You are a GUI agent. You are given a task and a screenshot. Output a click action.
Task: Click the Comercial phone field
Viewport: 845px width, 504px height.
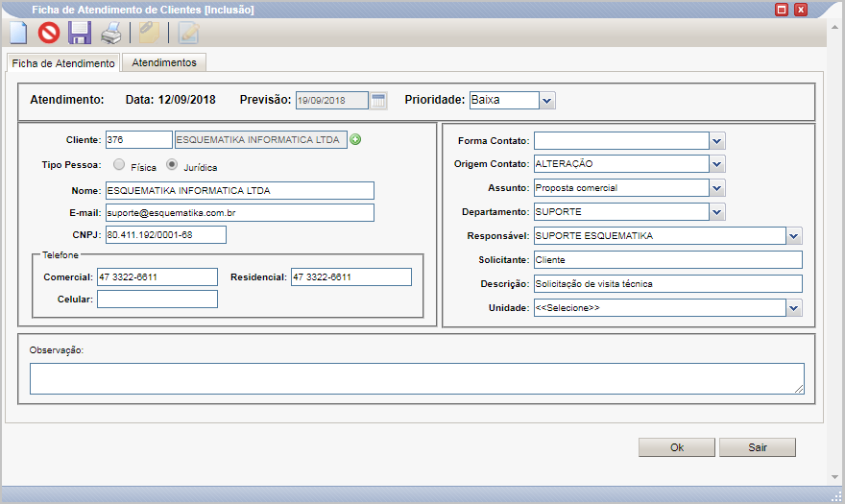(157, 277)
